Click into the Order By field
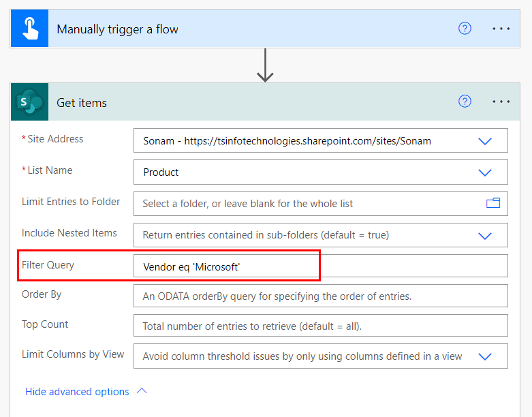The image size is (532, 417). [321, 296]
